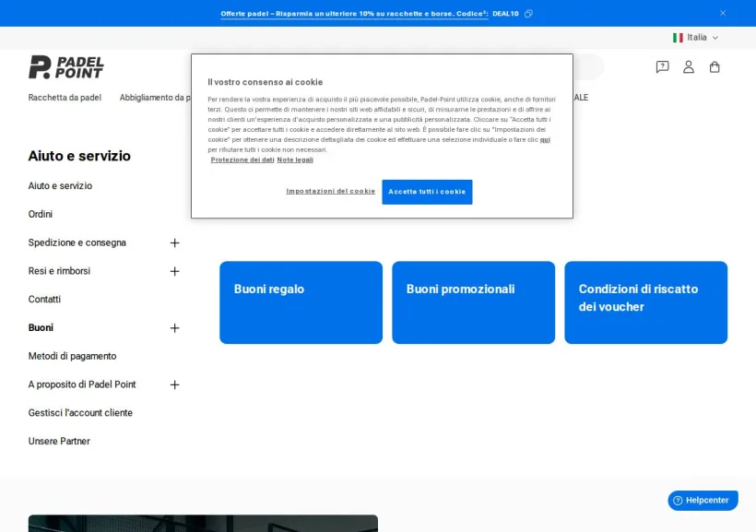756x532 pixels.
Task: Click the Padel Point logo
Action: pos(66,67)
